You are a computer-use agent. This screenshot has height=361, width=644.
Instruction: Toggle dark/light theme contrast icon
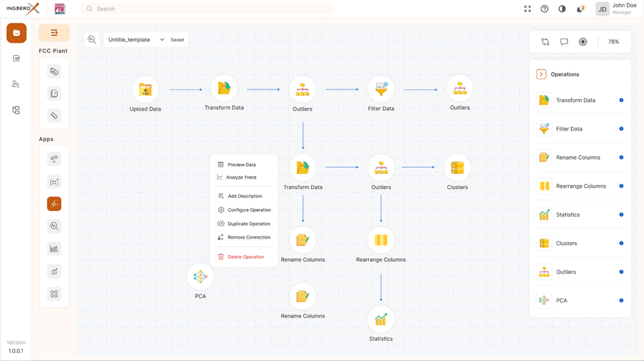562,9
